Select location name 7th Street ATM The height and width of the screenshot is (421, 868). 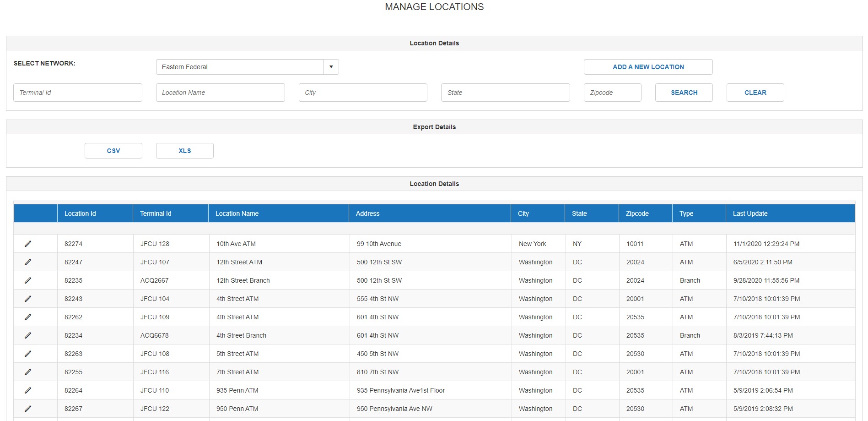[x=237, y=372]
